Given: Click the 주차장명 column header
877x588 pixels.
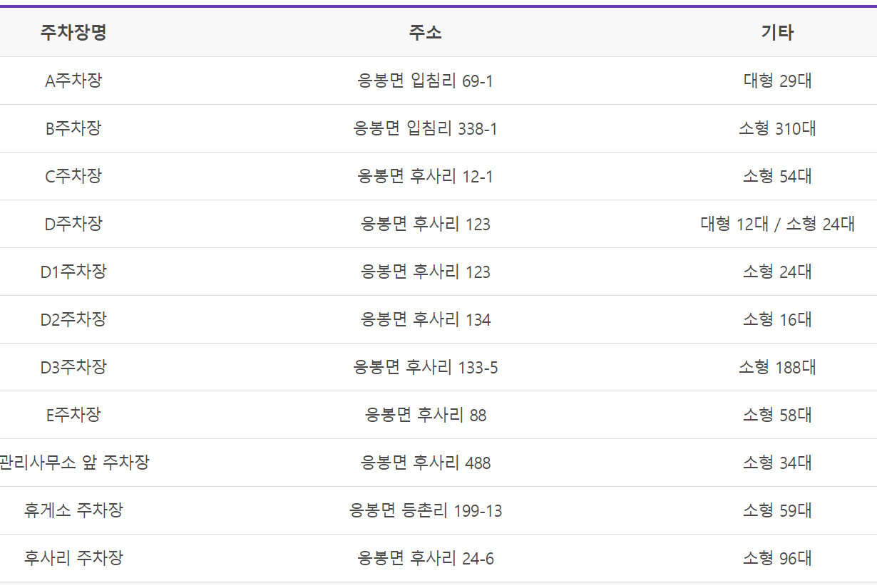Looking at the screenshot, I should coord(73,32).
